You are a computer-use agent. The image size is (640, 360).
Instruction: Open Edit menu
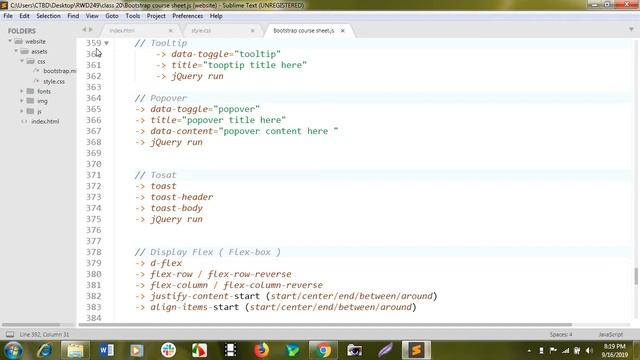(x=24, y=16)
